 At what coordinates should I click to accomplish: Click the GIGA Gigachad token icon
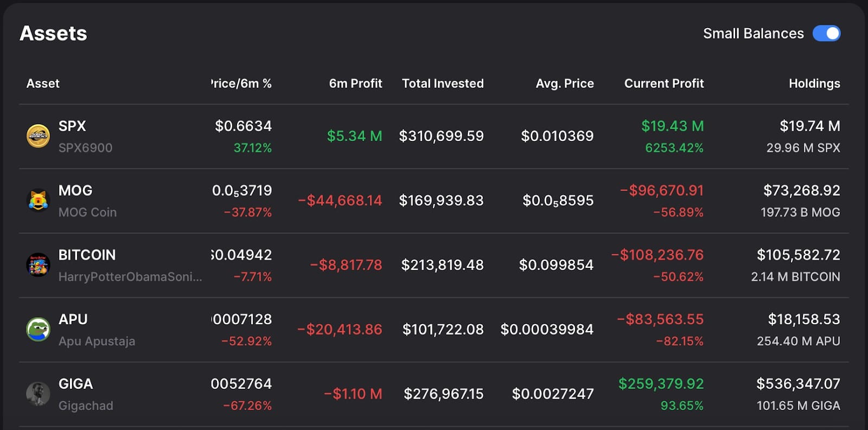tap(38, 394)
